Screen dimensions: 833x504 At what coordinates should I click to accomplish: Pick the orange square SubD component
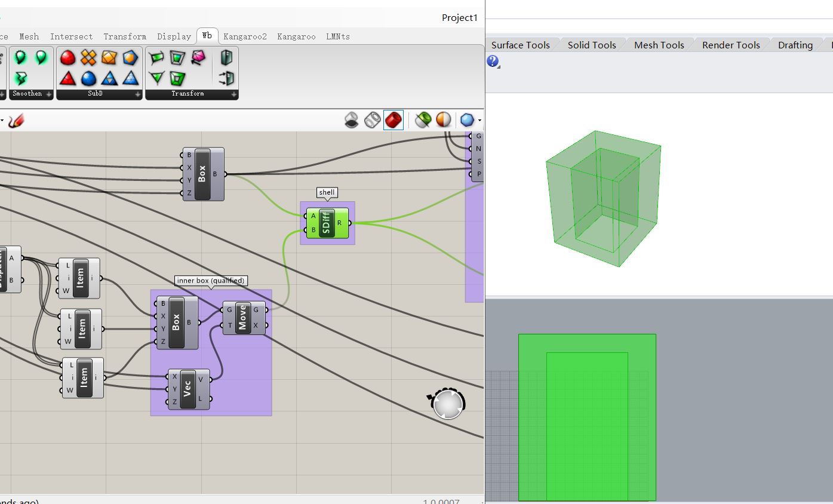pyautogui.click(x=109, y=57)
